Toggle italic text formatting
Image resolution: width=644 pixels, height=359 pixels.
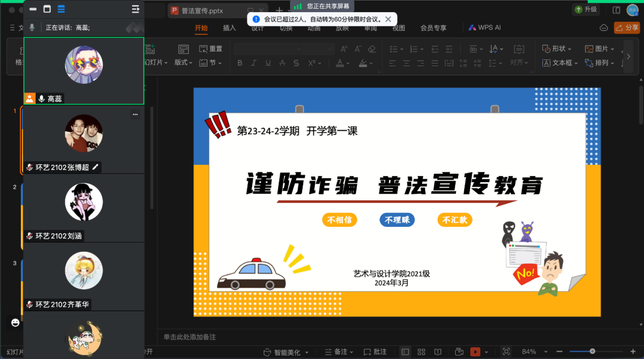[x=254, y=63]
